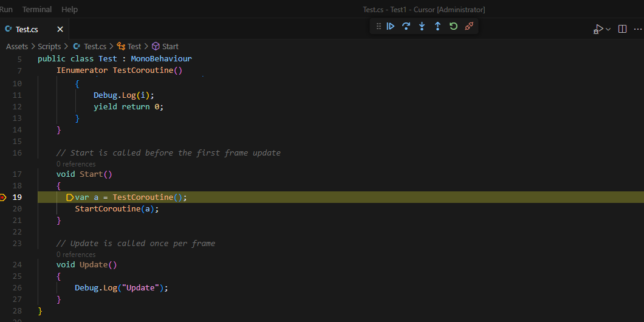Step into the function call
644x322 pixels.
point(422,26)
